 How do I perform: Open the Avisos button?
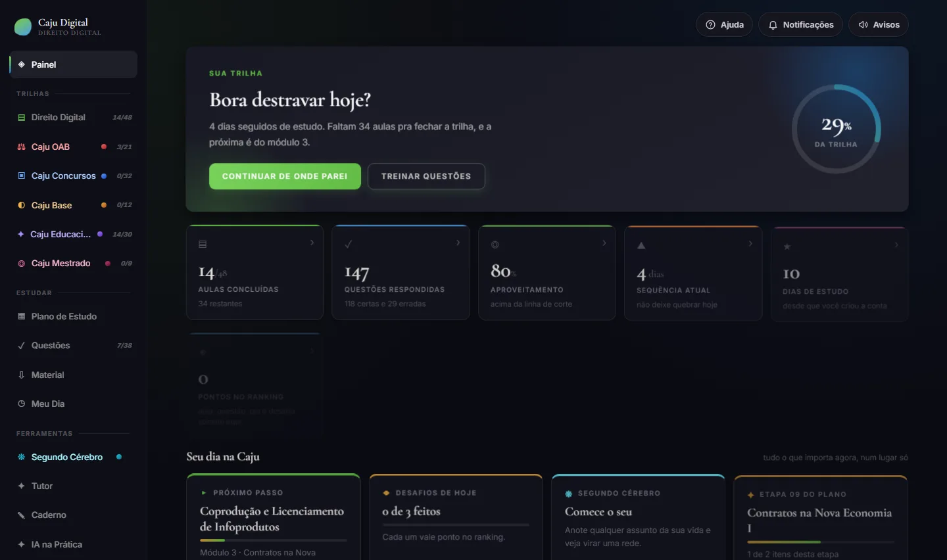click(879, 24)
